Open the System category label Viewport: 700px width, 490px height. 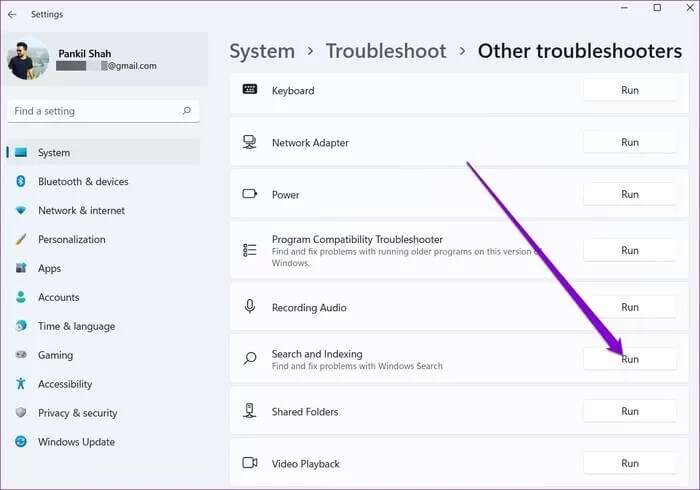pyautogui.click(x=54, y=153)
